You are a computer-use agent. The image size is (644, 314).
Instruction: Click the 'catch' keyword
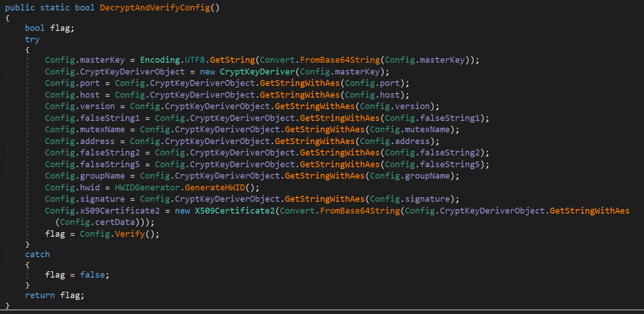[37, 254]
